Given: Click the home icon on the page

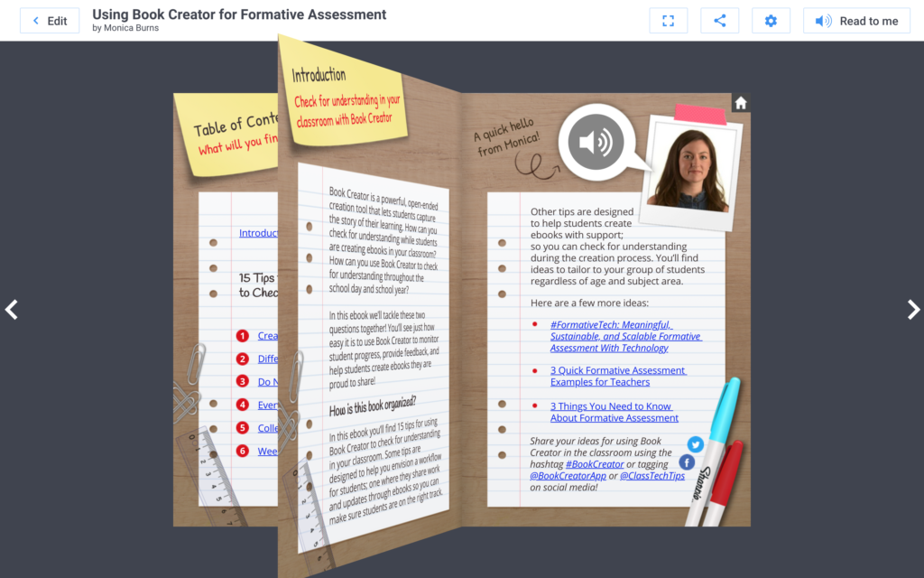Looking at the screenshot, I should [741, 103].
